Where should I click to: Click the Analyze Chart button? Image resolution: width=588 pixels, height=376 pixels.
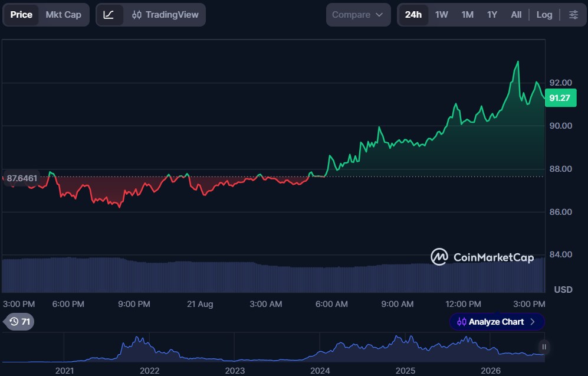tap(497, 322)
